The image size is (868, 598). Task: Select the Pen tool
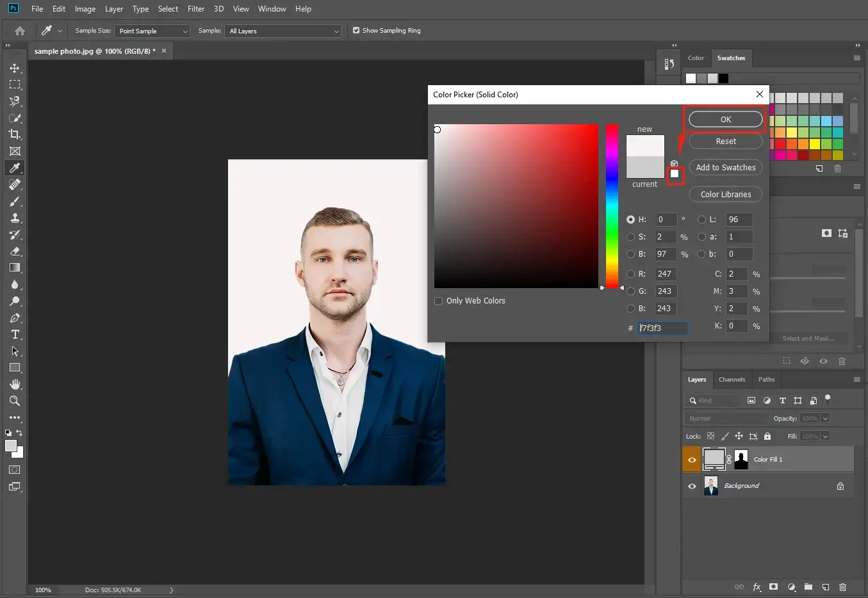pos(15,318)
